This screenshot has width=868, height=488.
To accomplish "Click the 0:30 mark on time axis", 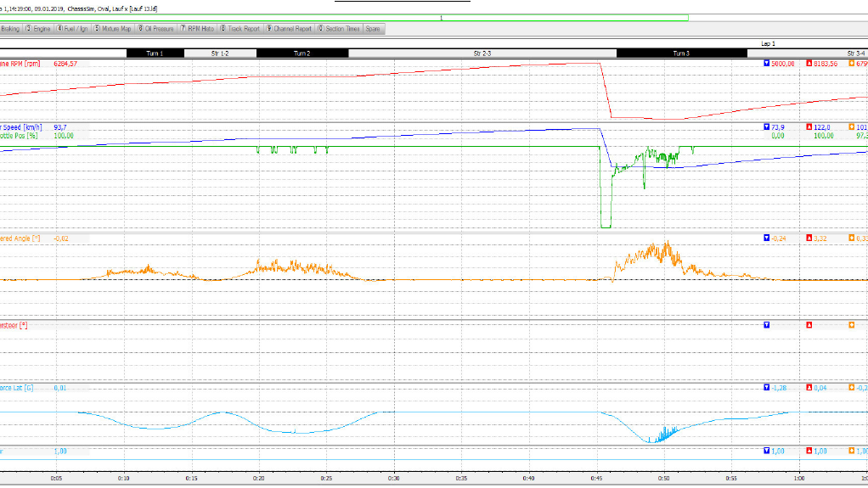I will [393, 479].
